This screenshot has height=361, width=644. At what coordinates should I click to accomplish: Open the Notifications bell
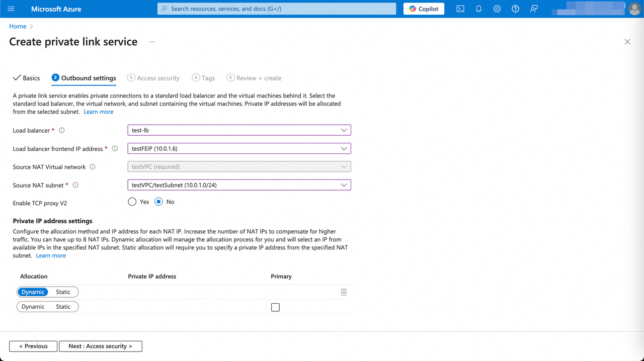[x=478, y=9]
